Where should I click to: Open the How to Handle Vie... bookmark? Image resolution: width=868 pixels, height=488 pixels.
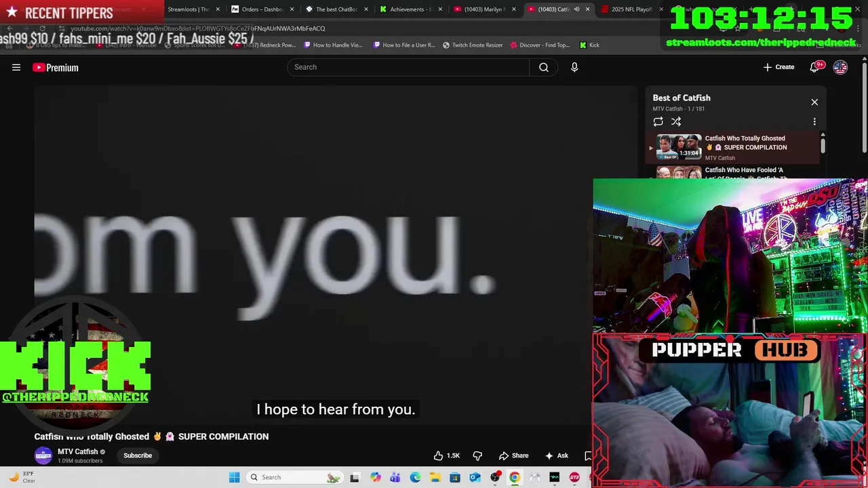[x=334, y=45]
